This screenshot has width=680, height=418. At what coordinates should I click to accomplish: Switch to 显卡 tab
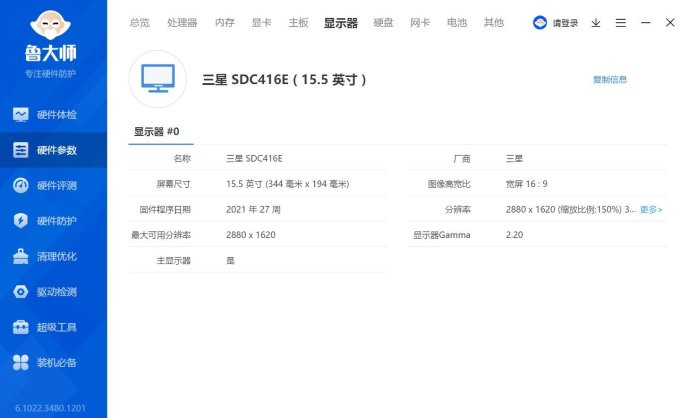262,23
